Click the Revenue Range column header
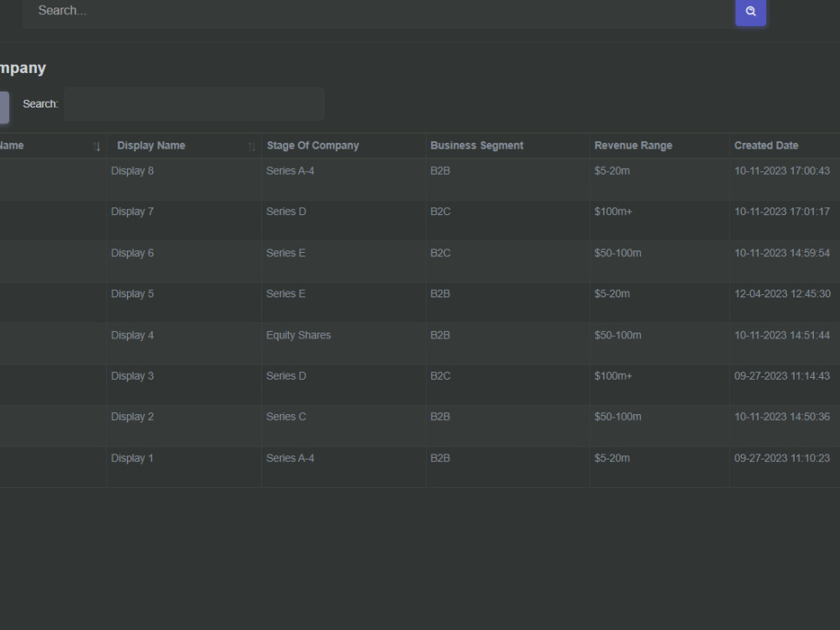840x630 pixels. coord(633,145)
